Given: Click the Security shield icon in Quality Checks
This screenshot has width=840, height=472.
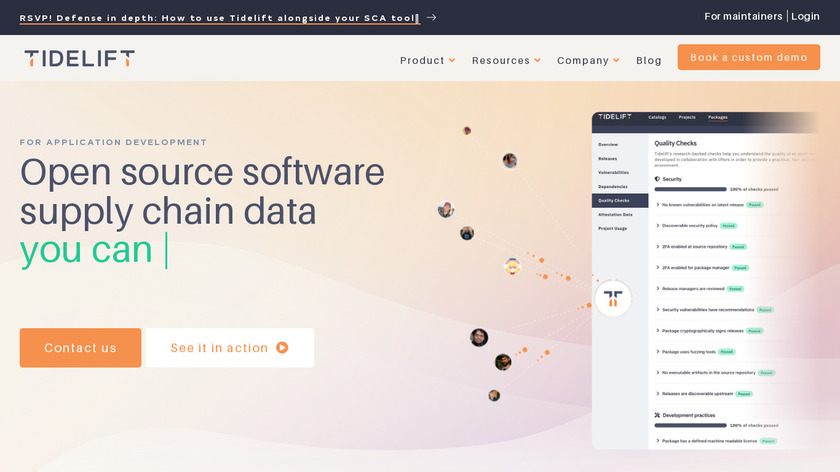Looking at the screenshot, I should [657, 179].
